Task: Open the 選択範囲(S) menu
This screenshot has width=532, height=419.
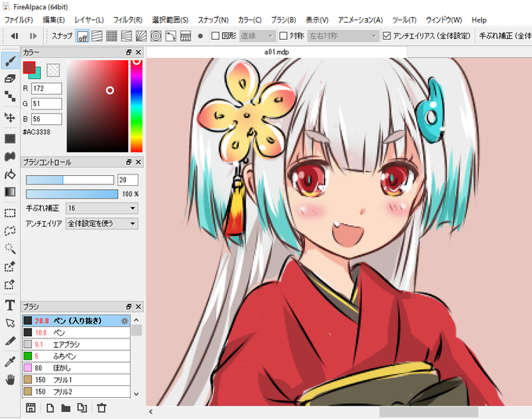Action: point(170,20)
